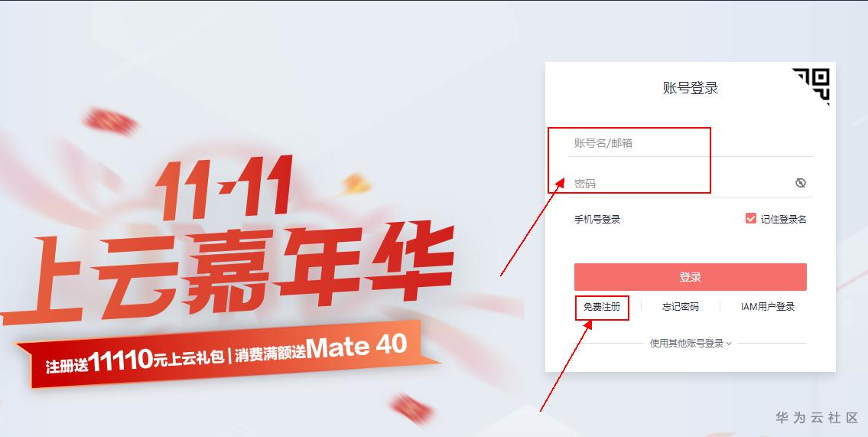Go to IAM用户登录

768,307
